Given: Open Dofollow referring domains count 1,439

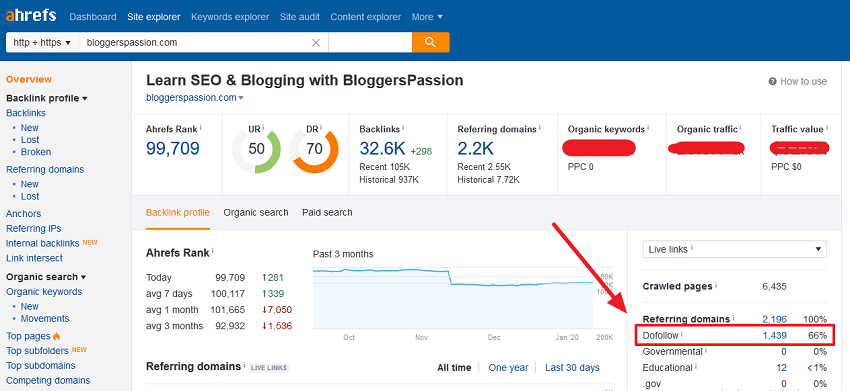Looking at the screenshot, I should [x=774, y=336].
